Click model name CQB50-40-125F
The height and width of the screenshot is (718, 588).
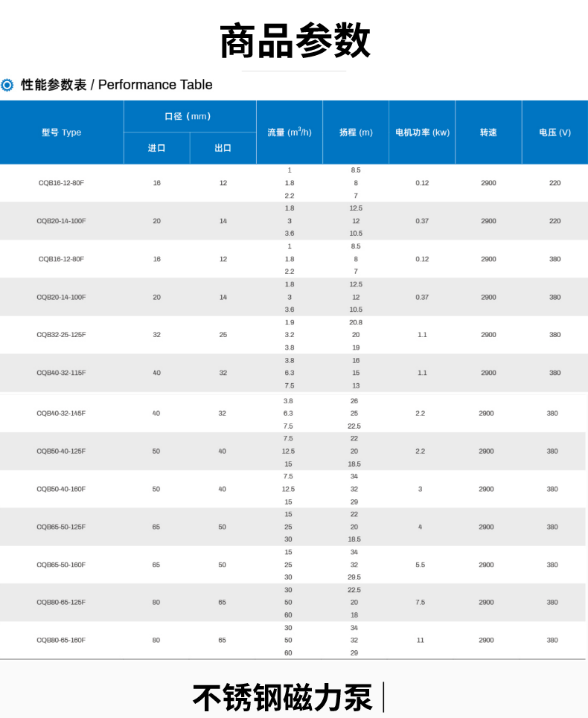(61, 451)
